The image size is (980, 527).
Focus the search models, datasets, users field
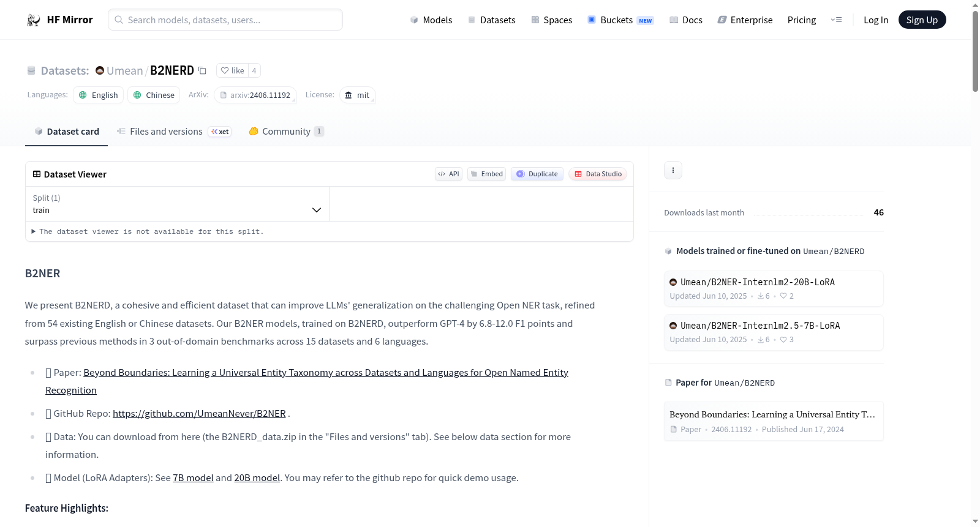tap(225, 20)
